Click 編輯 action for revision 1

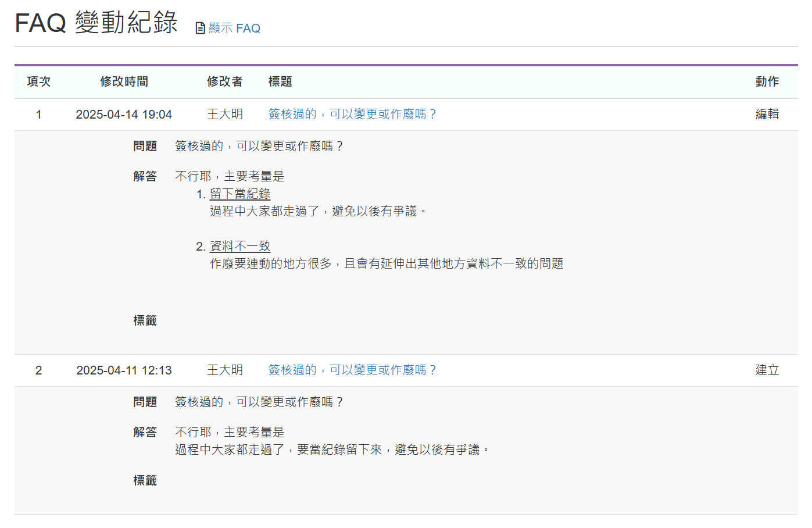pos(767,114)
